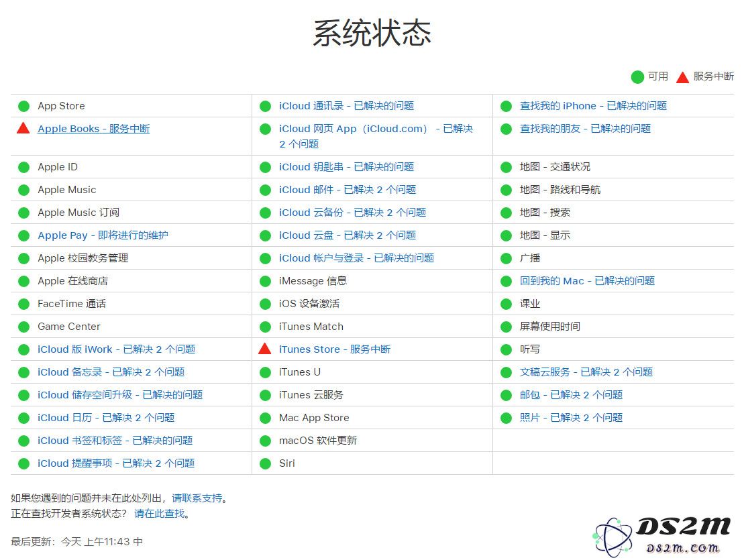
Task: Click the green dot beside Mac App Store
Action: click(x=266, y=418)
